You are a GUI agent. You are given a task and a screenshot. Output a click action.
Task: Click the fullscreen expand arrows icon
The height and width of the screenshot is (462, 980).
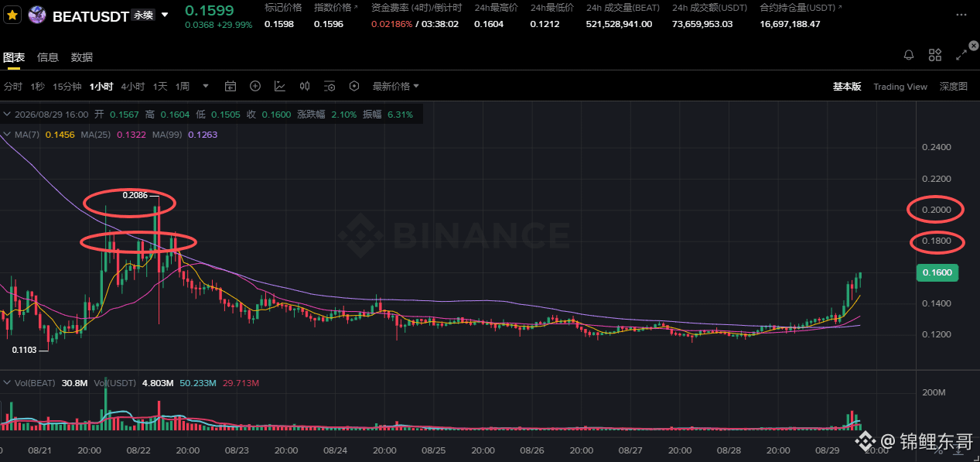pyautogui.click(x=961, y=55)
